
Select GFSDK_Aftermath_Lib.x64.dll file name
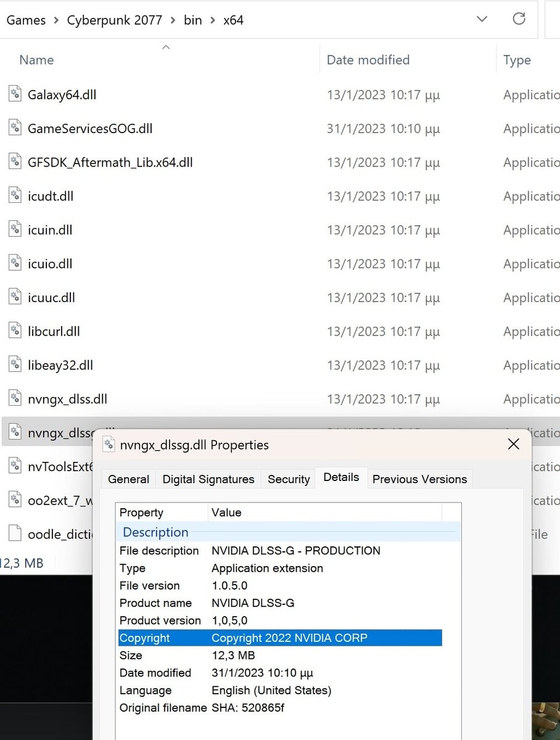click(110, 162)
